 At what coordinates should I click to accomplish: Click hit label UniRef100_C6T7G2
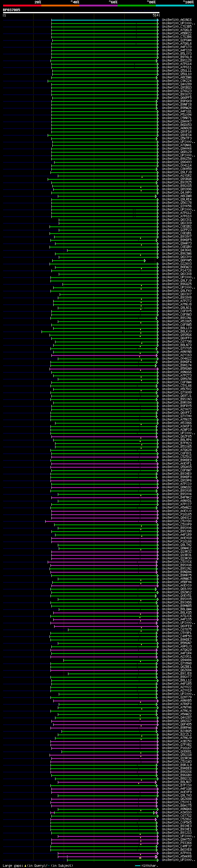pos(176,816)
